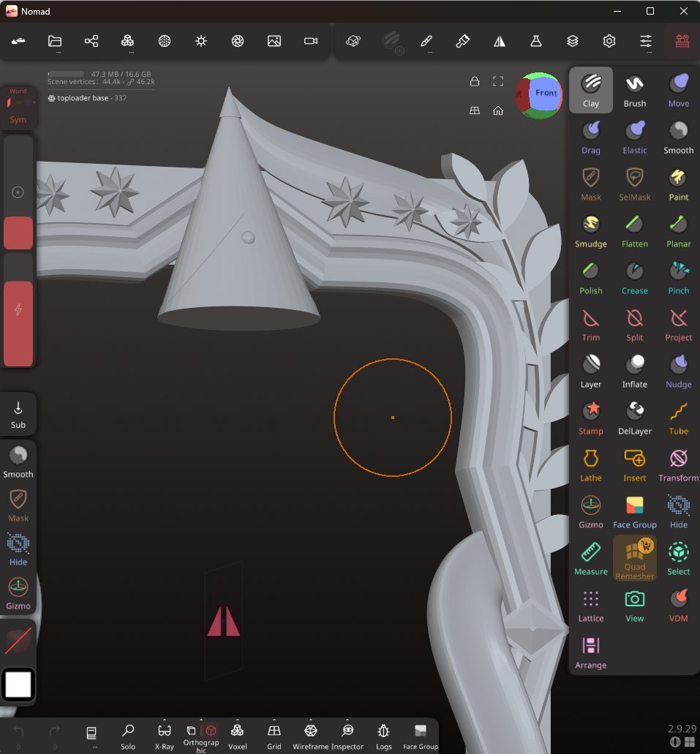This screenshot has height=754, width=700.
Task: Toggle the Sub stroke mode
Action: pyautogui.click(x=18, y=415)
